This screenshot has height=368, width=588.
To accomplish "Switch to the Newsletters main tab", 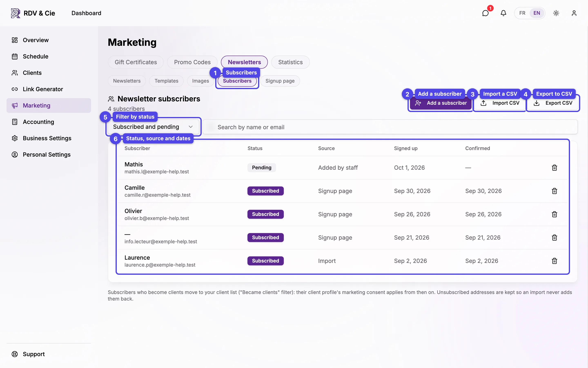I will pyautogui.click(x=244, y=62).
